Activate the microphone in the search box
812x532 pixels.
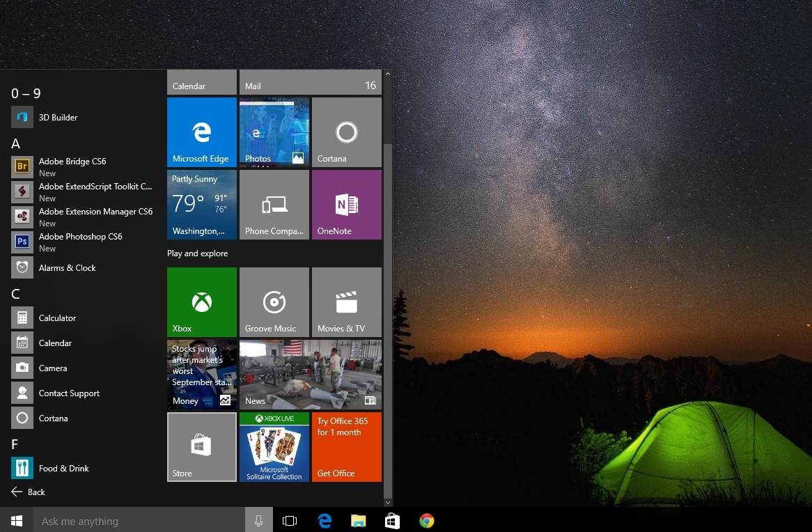[258, 521]
